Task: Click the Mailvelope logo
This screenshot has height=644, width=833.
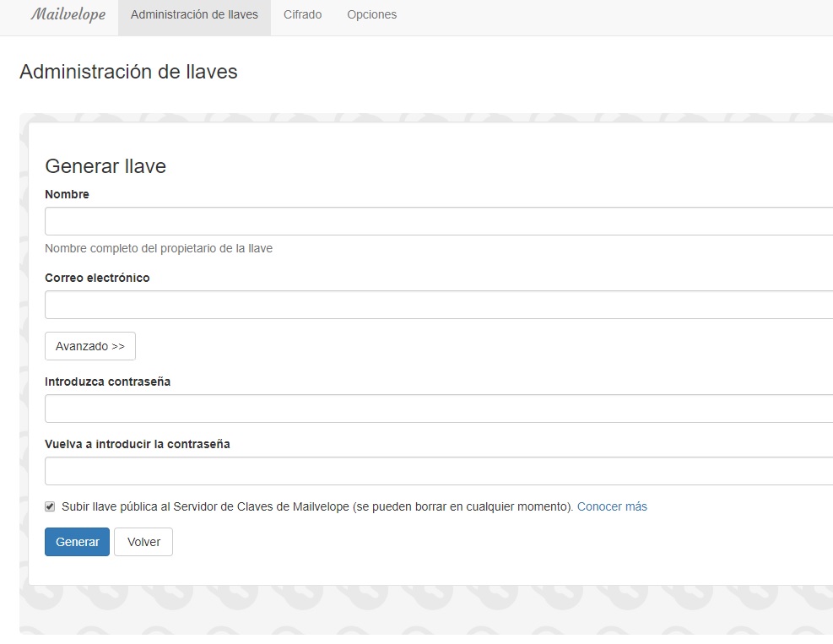Action: coord(68,14)
